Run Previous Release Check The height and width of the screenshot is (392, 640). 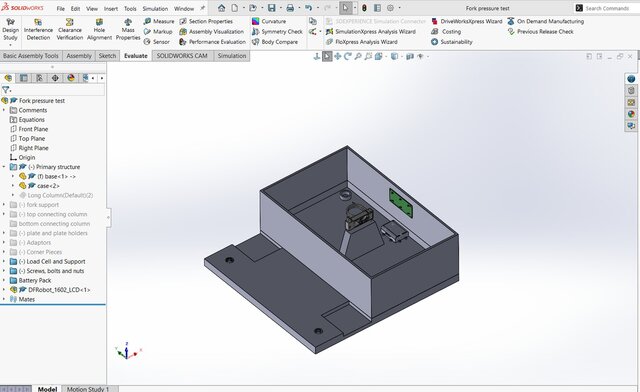click(x=540, y=31)
